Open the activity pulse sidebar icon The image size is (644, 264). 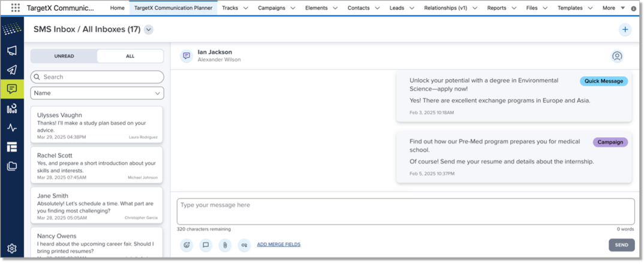point(12,128)
